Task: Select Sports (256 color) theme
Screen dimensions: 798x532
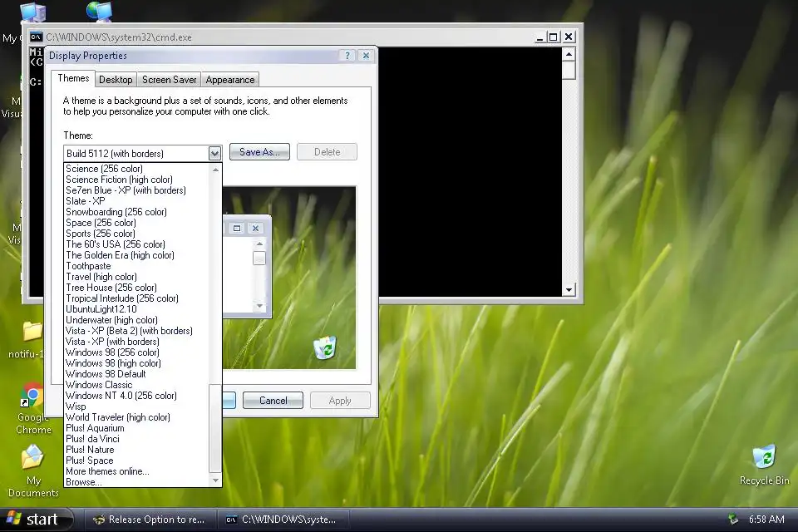Action: pos(136,233)
